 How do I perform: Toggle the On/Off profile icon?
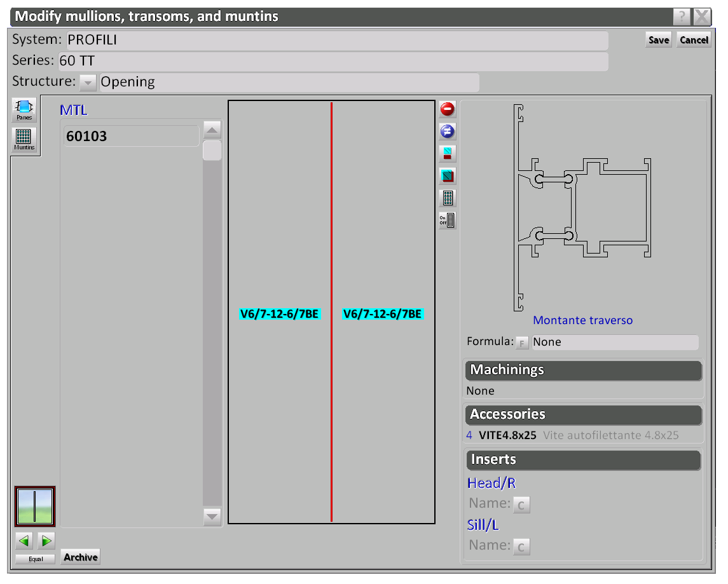447,221
